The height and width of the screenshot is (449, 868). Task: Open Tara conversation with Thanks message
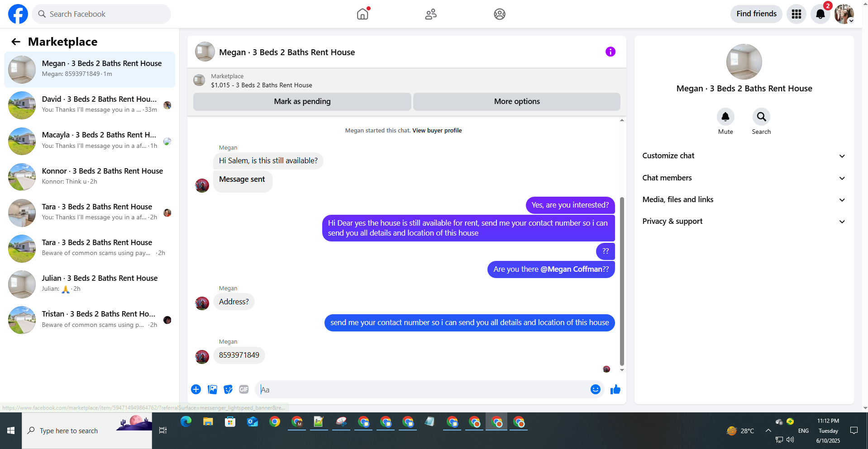tap(90, 213)
